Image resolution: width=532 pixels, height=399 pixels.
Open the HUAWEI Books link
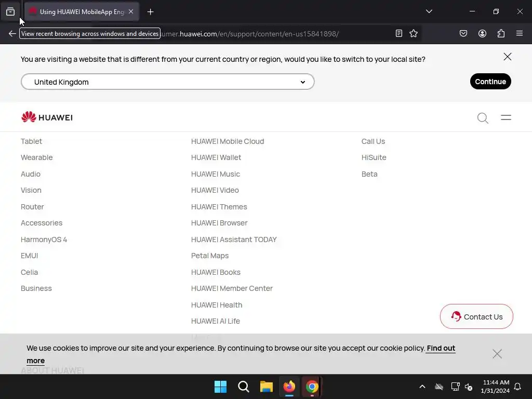click(x=216, y=272)
